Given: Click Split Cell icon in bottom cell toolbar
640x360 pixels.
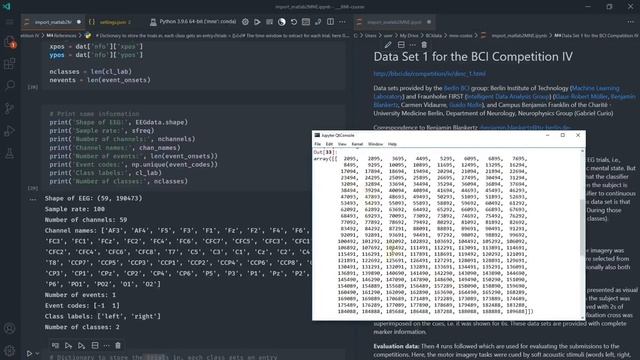Looking at the screenshot, I should point(95,346).
